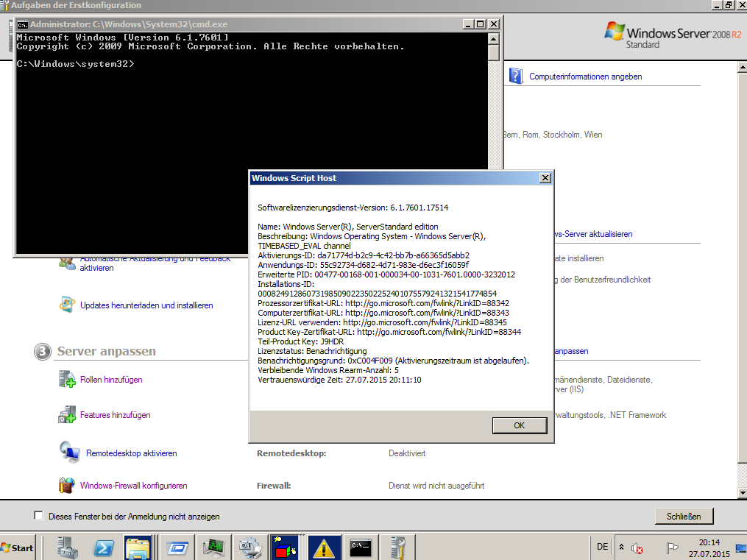Open 'ws-Server aktualisieren' section link

pos(594,234)
